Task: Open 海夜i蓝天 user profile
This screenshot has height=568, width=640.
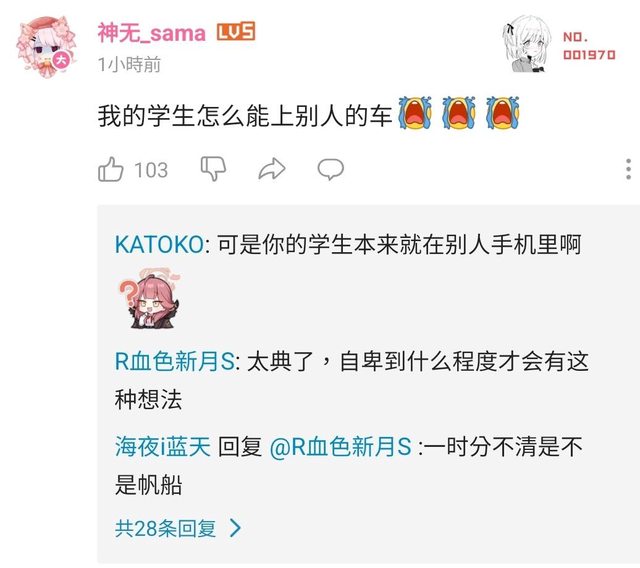Action: click(163, 446)
